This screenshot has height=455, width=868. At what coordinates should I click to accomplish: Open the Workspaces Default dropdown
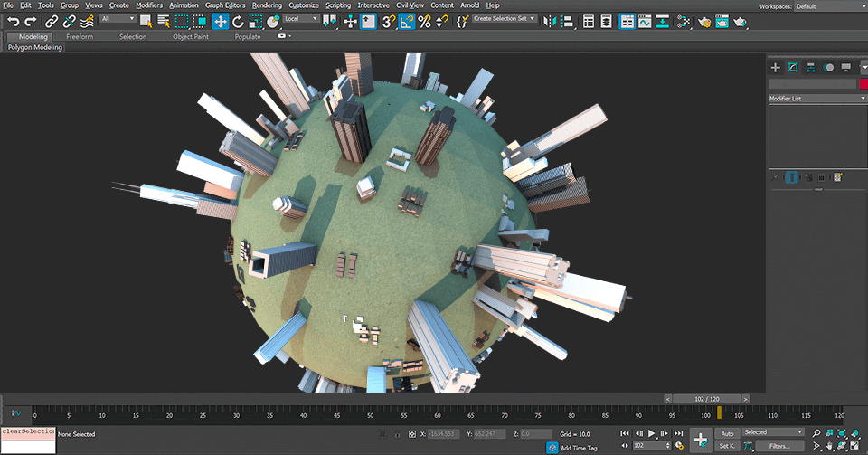click(831, 6)
